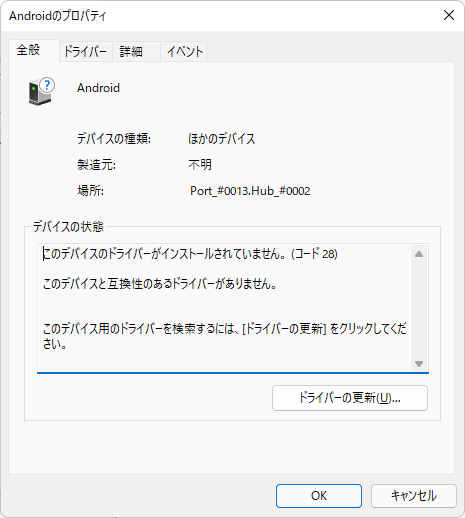This screenshot has height=518, width=465.
Task: Open the イベント tab
Action: click(x=184, y=52)
